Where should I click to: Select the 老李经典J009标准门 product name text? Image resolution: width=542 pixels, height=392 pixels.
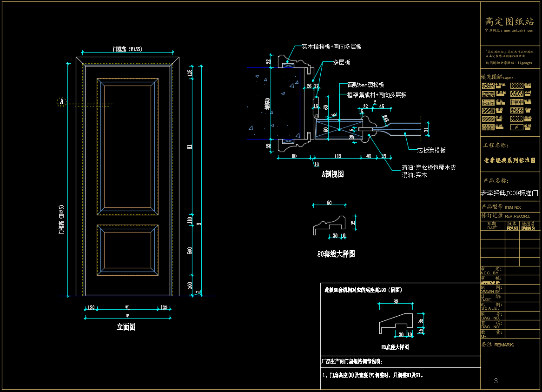pyautogui.click(x=509, y=193)
